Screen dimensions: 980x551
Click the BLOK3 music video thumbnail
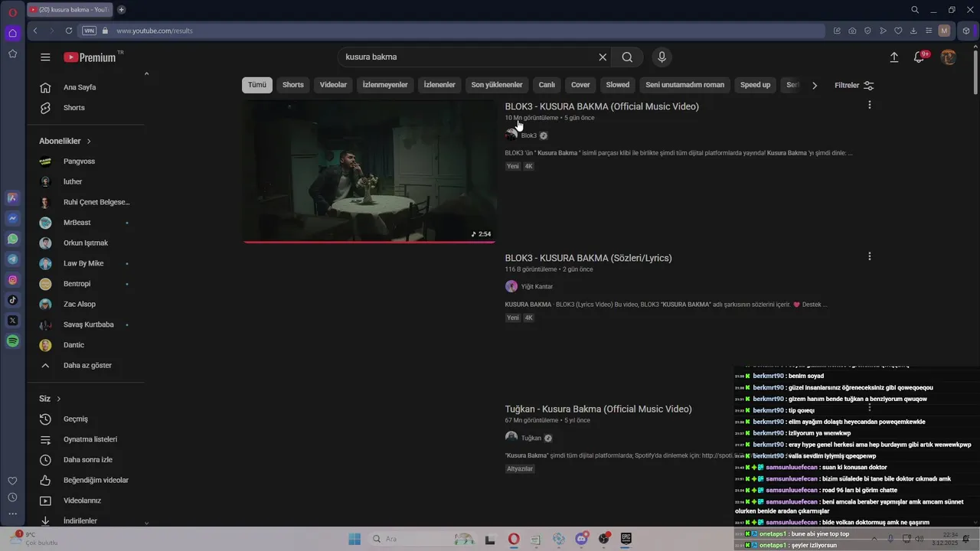click(370, 171)
